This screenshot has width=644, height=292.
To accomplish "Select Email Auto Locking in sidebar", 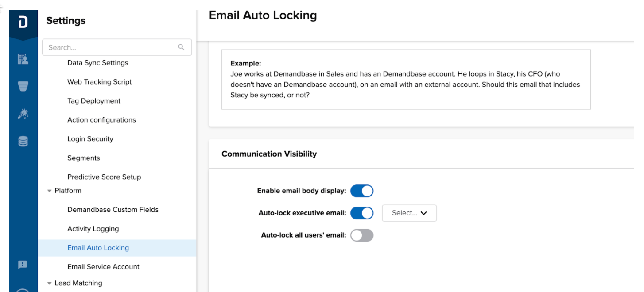I will (x=117, y=248).
